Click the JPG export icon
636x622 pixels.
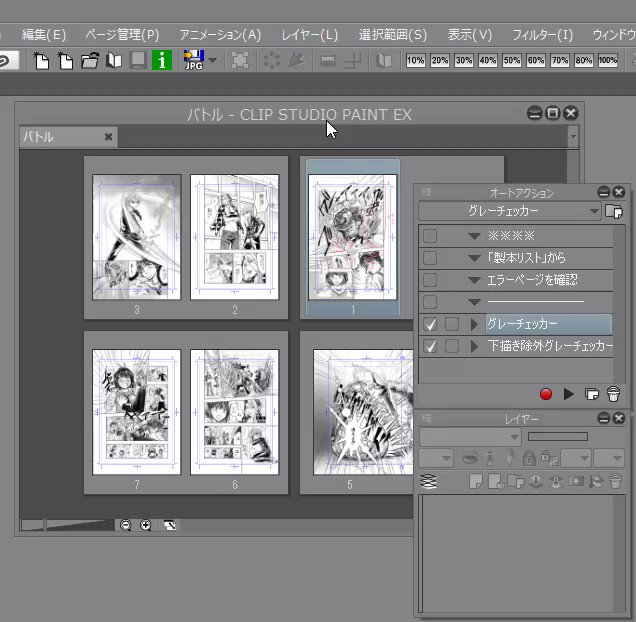[x=193, y=60]
